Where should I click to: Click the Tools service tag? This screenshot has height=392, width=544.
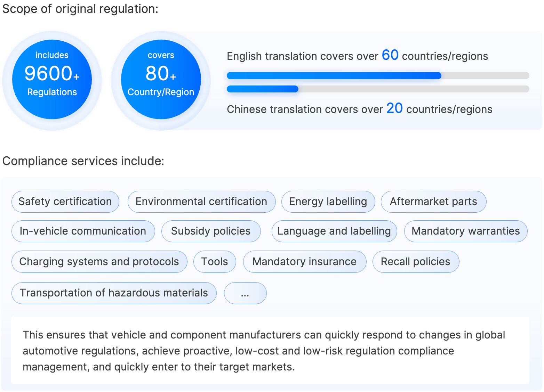pyautogui.click(x=215, y=262)
